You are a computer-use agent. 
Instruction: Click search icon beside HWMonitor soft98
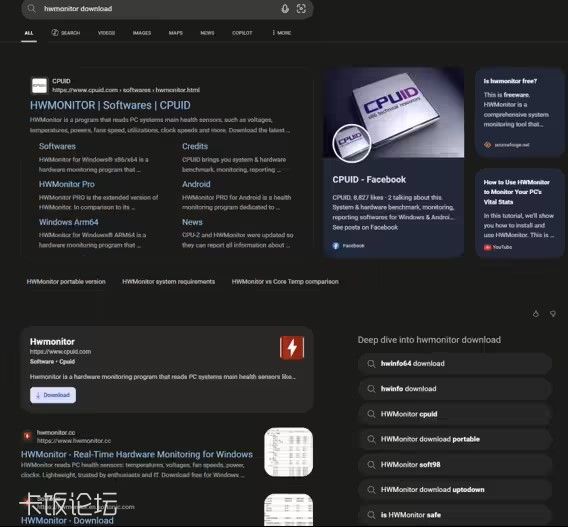tap(371, 465)
